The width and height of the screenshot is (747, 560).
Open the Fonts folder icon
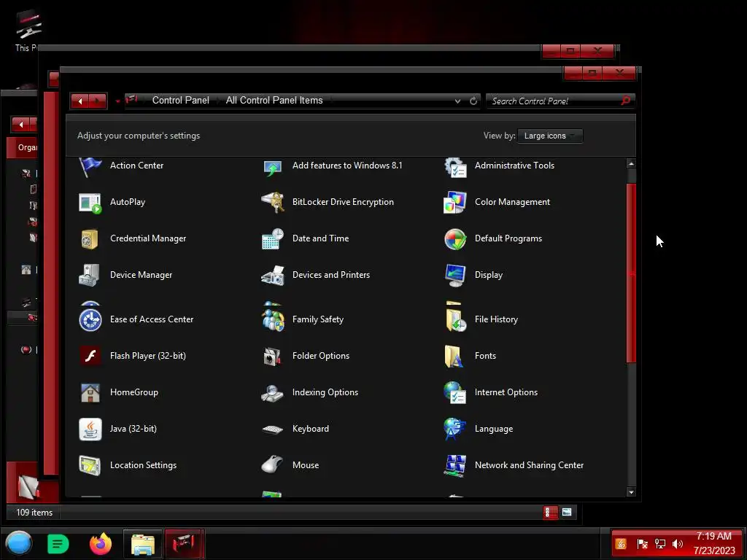click(453, 356)
